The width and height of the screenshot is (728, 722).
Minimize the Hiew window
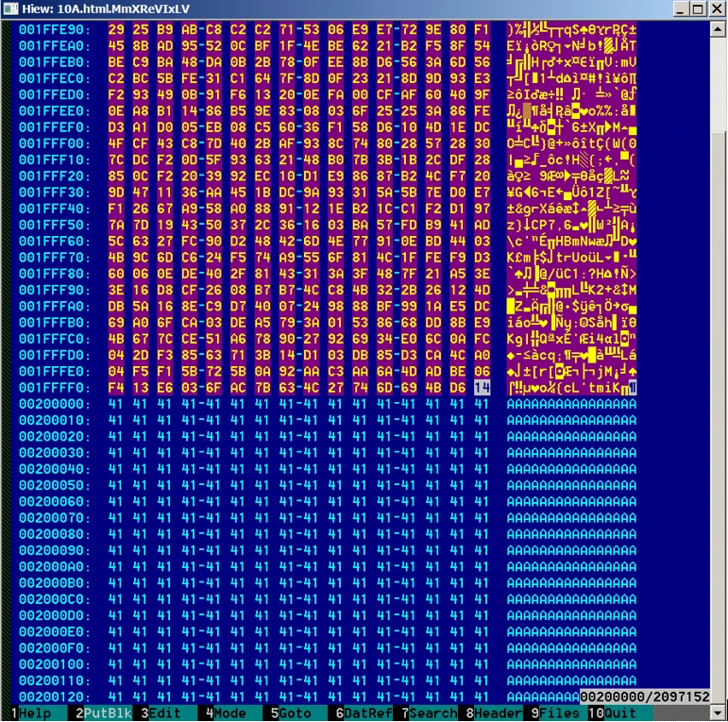tap(677, 9)
